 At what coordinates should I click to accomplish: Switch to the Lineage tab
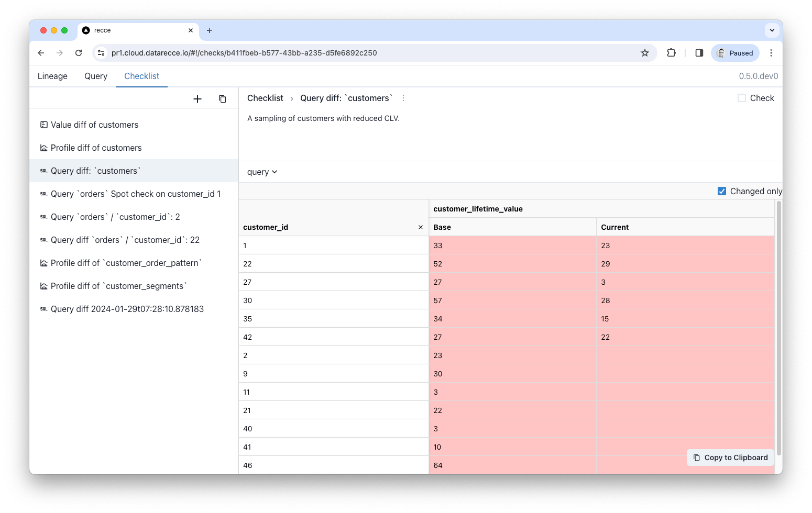(x=52, y=76)
